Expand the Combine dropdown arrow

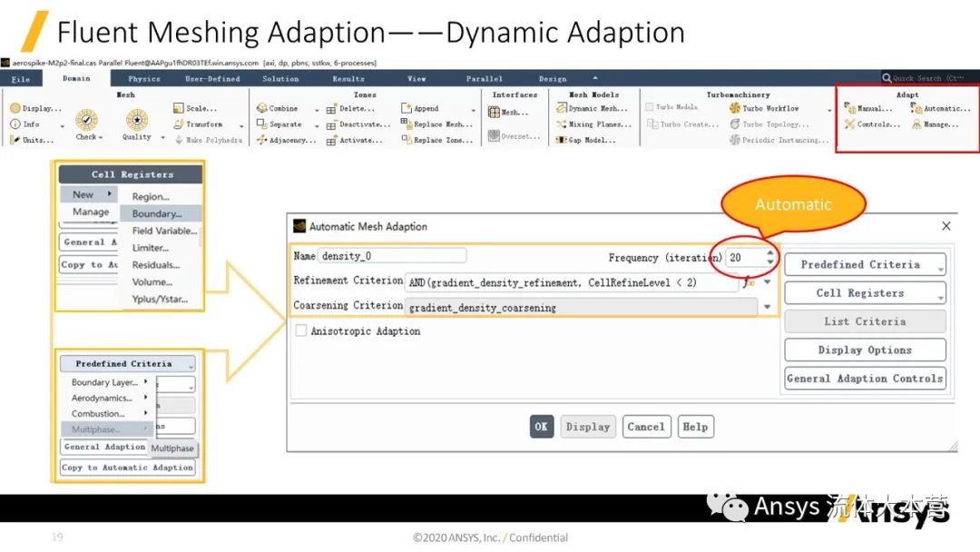[x=317, y=109]
